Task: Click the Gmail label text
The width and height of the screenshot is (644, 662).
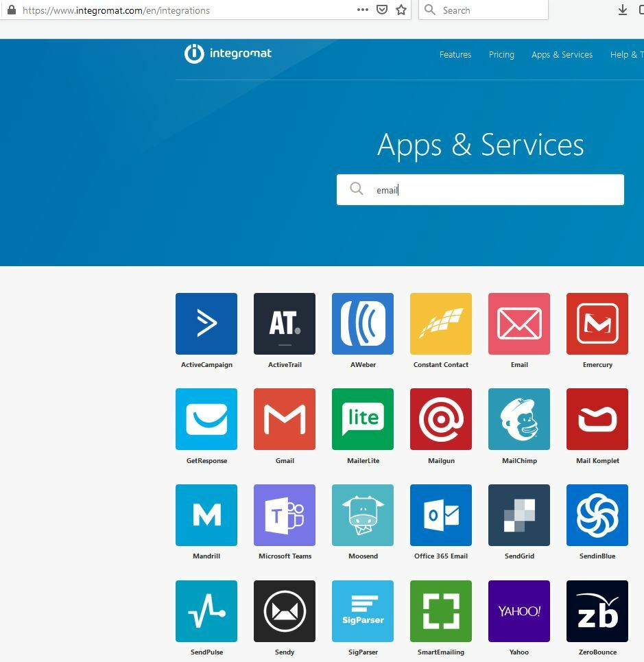Action: pos(285,460)
